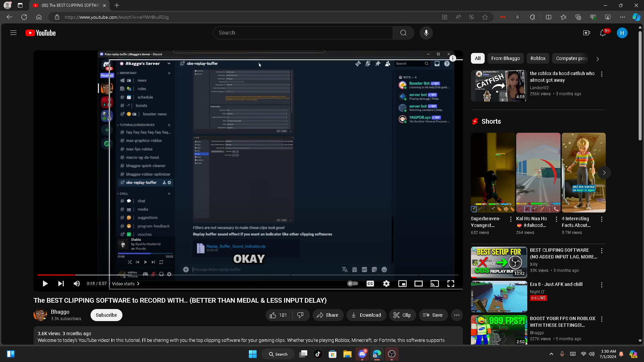Show more filter chips with right chevron
The height and width of the screenshot is (362, 644).
598,59
